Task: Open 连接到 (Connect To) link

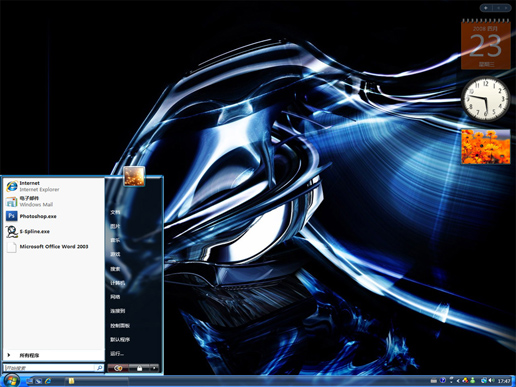Action: point(118,311)
